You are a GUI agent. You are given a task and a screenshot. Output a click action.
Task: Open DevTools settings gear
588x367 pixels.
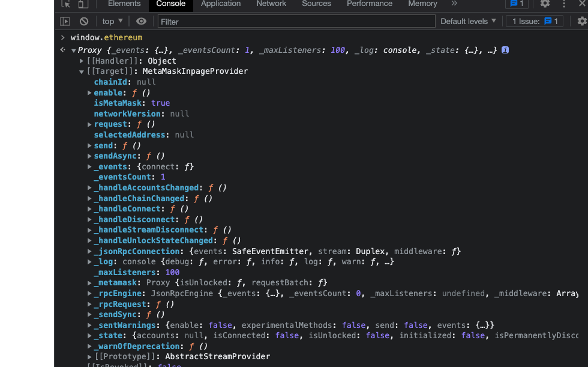click(545, 4)
